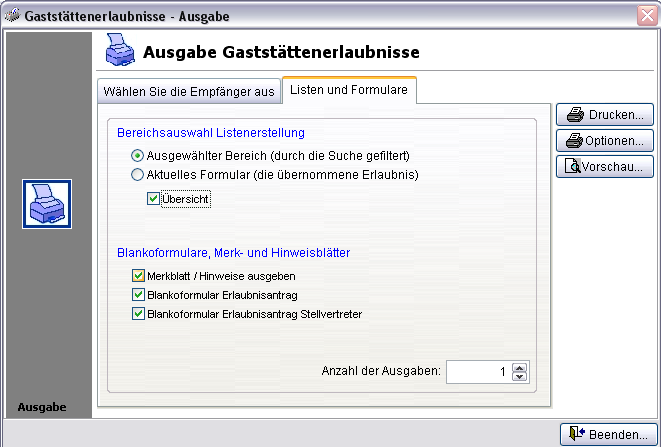Open print settings via Optionen
The width and height of the screenshot is (661, 447).
[x=606, y=141]
